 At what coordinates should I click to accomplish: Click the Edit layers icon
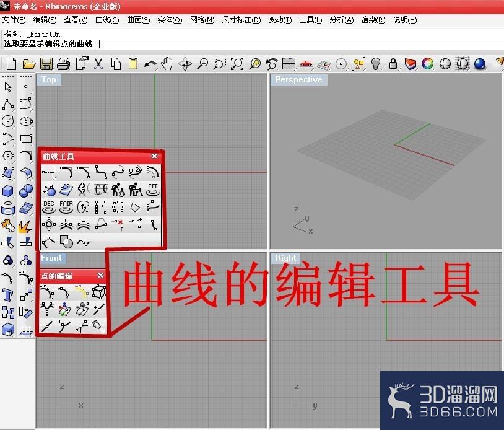[411, 64]
